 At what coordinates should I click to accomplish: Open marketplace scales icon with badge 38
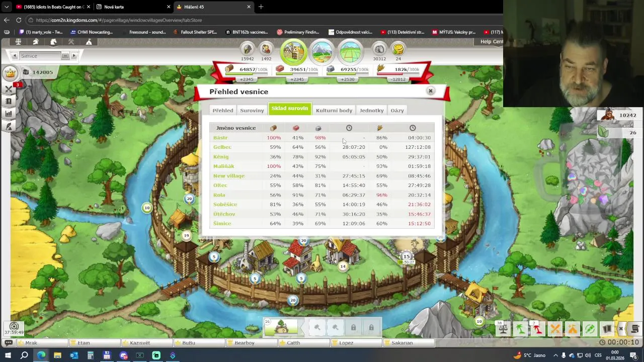[x=503, y=329]
